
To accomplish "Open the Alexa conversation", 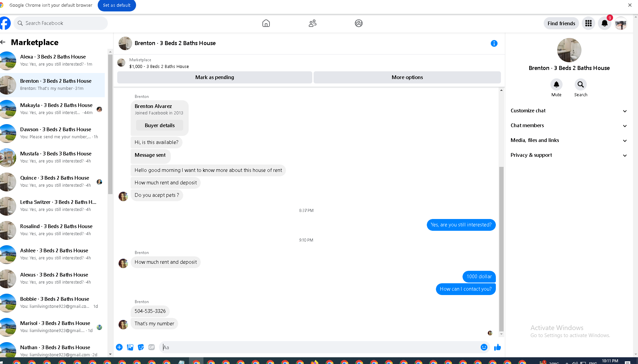I will [x=53, y=61].
